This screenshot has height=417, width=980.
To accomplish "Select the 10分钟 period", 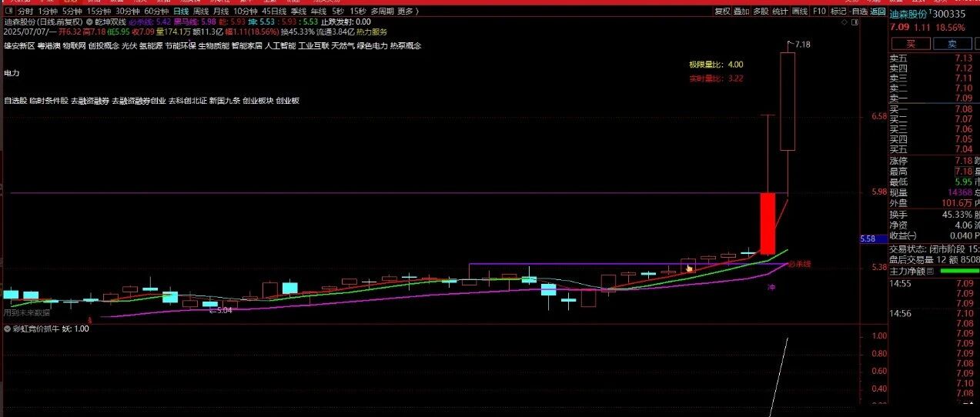I will [246, 12].
